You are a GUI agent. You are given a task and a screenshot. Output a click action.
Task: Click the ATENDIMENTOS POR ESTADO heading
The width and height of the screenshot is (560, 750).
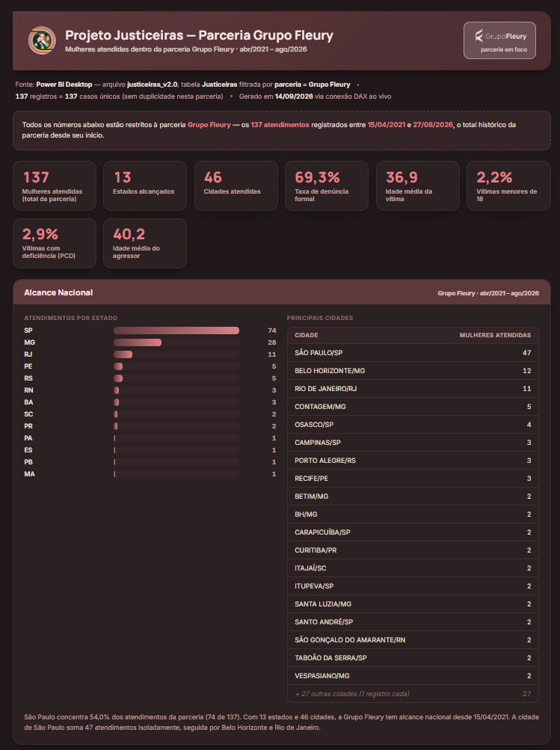click(x=71, y=318)
